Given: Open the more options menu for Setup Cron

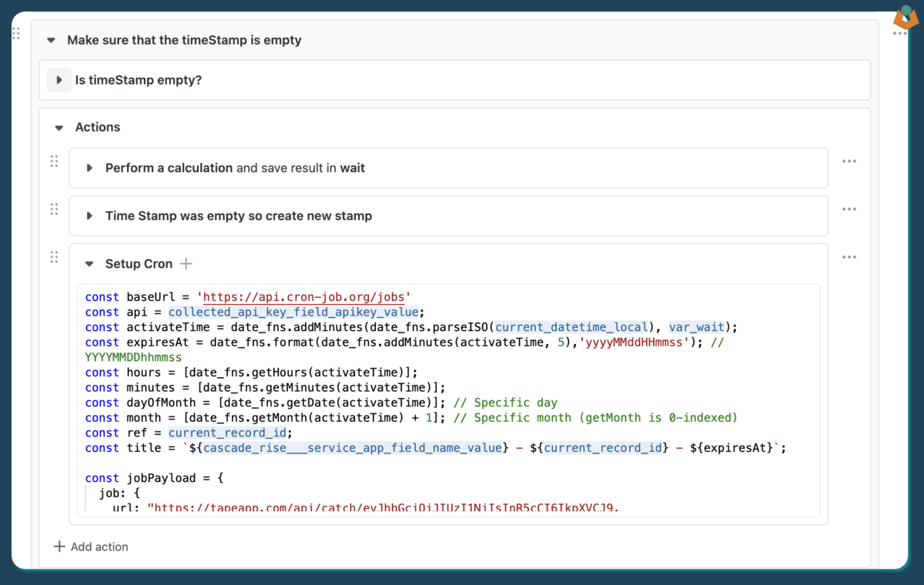Looking at the screenshot, I should click(849, 257).
